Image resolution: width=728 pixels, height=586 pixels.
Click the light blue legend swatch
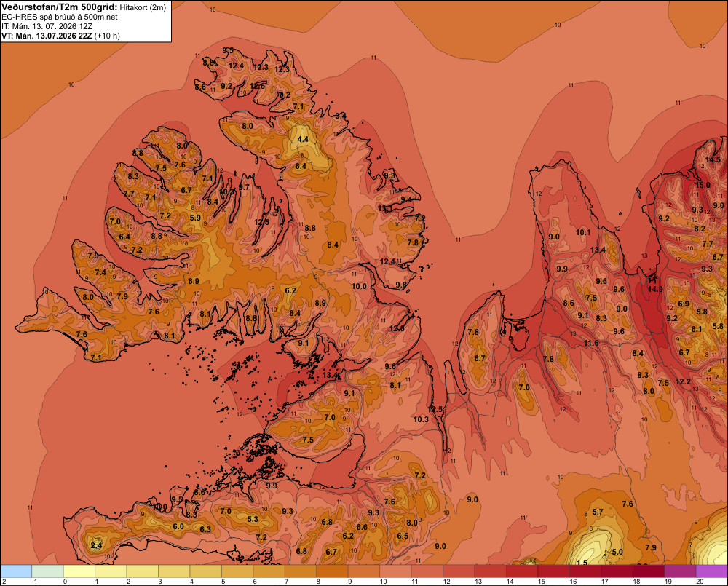click(16, 571)
